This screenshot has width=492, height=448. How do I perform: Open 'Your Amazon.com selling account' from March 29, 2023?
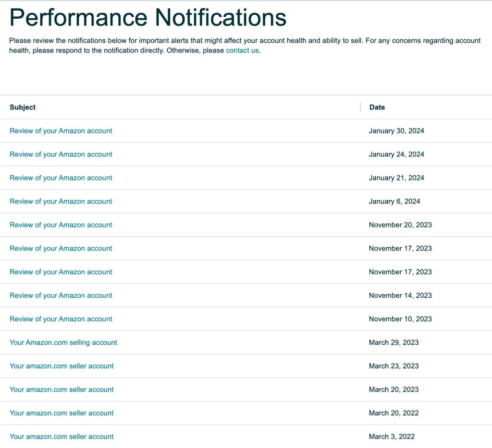(x=63, y=342)
